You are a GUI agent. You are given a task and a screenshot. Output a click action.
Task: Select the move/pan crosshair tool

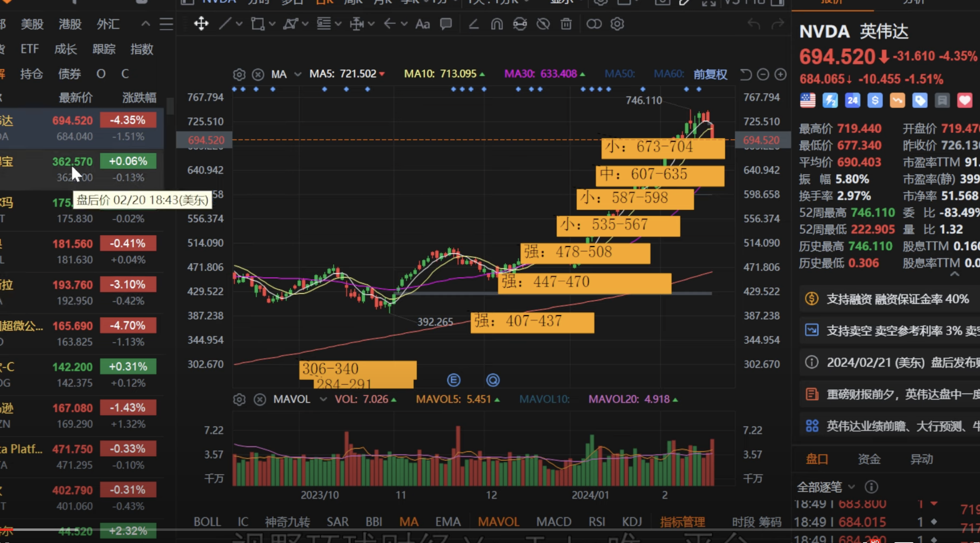(201, 24)
